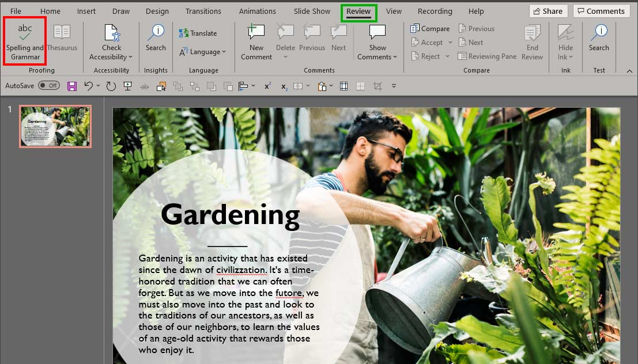Open the Language dropdown
The width and height of the screenshot is (638, 364).
click(x=202, y=52)
